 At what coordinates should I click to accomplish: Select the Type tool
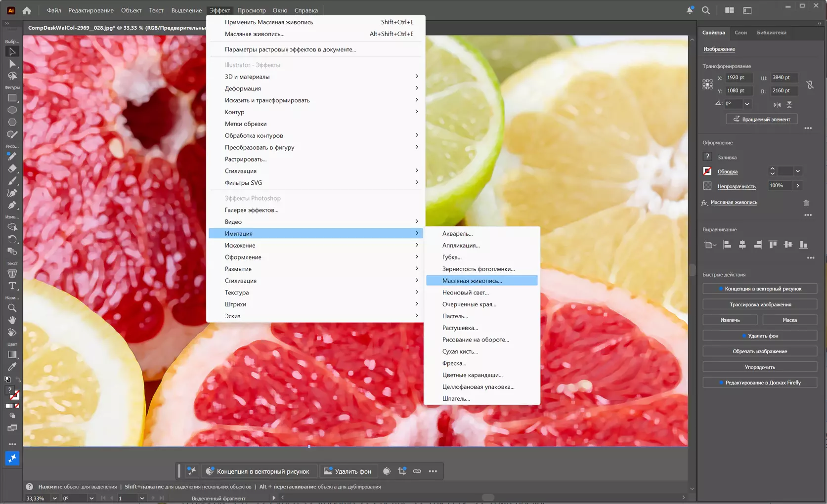point(12,286)
